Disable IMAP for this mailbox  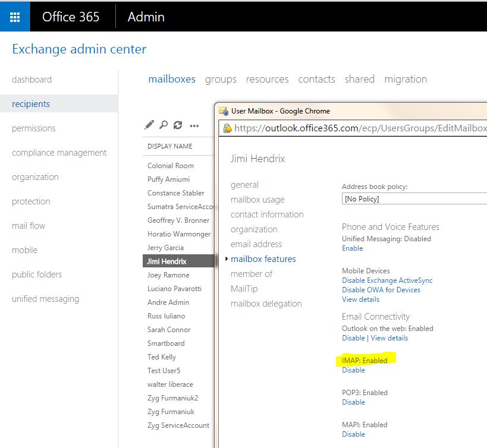(353, 370)
